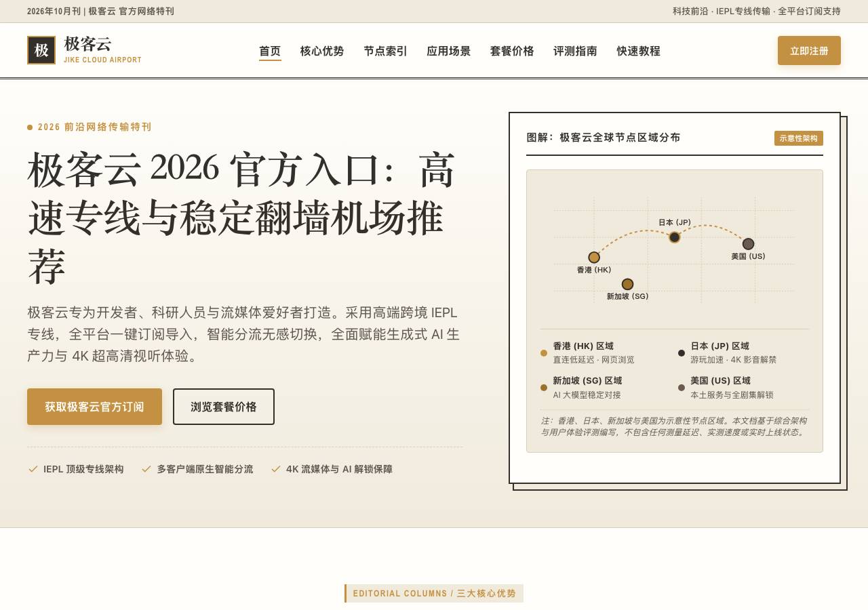Select the 应用场景 nav item

tap(448, 51)
